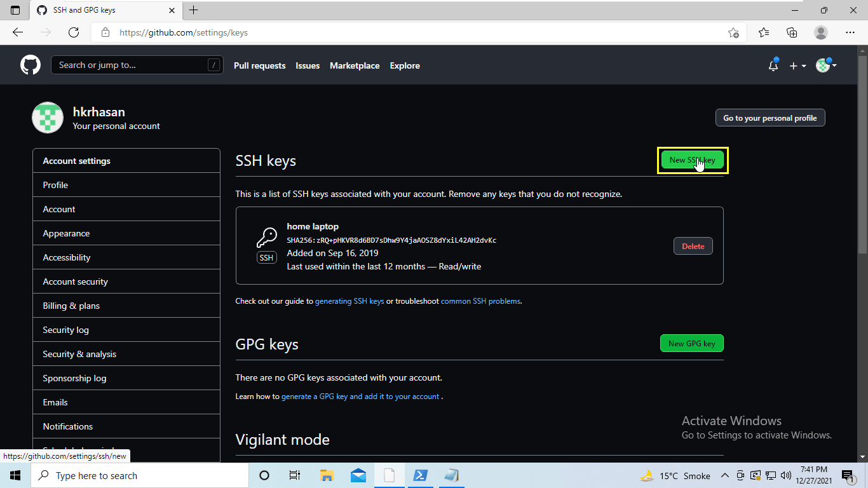
Task: Click the weather 15°C Smoke widget
Action: coord(674,475)
